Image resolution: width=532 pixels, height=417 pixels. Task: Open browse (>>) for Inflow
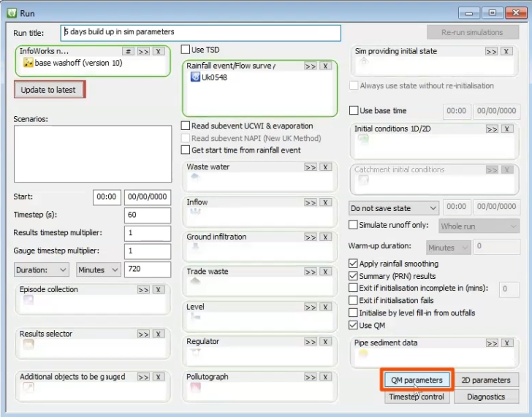[310, 202]
